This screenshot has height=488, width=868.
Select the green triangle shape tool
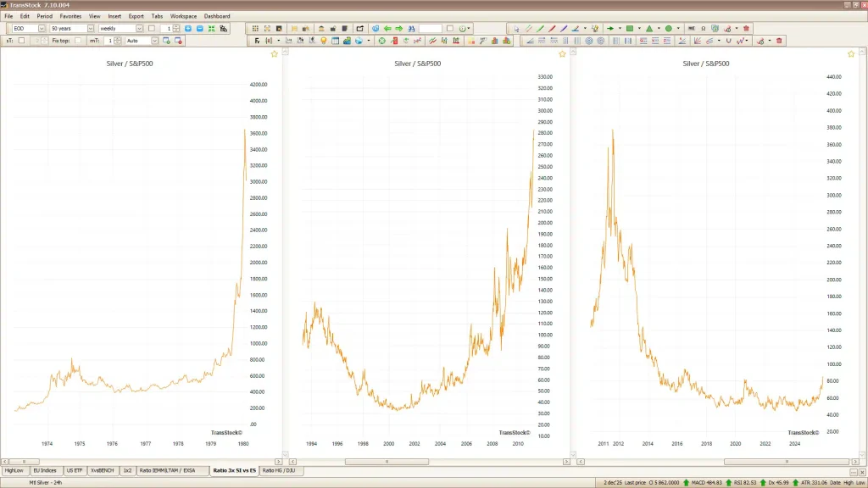(649, 28)
